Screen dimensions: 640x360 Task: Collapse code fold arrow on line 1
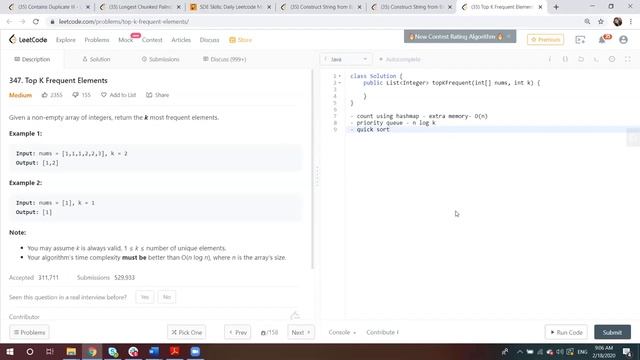(340, 76)
